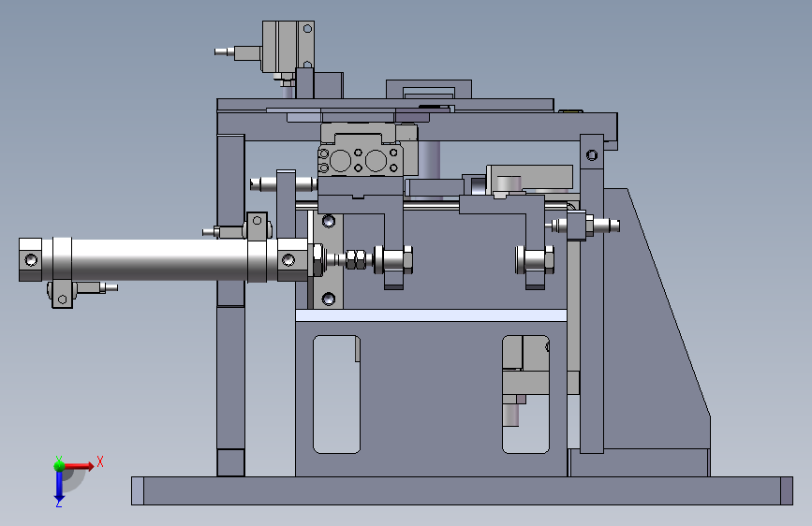Select the large horizontal pneumatic cylinder barrel
Screen dimensions: 812x526
(158, 260)
